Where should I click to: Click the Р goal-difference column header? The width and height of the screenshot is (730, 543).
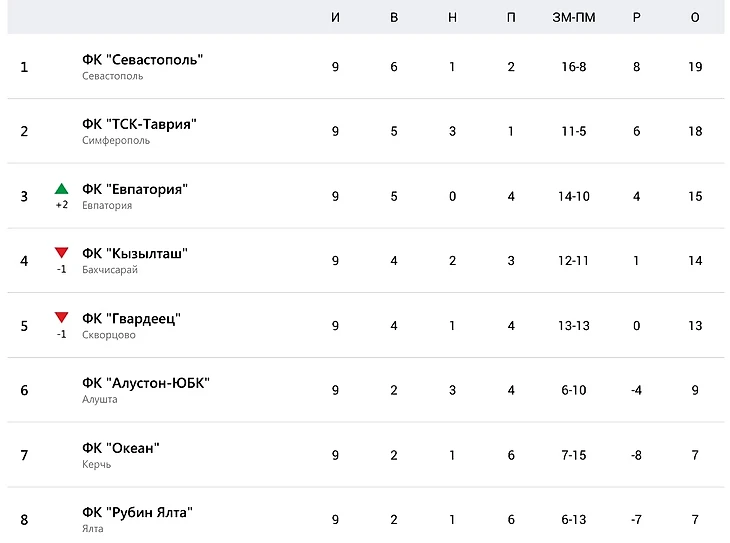(637, 18)
